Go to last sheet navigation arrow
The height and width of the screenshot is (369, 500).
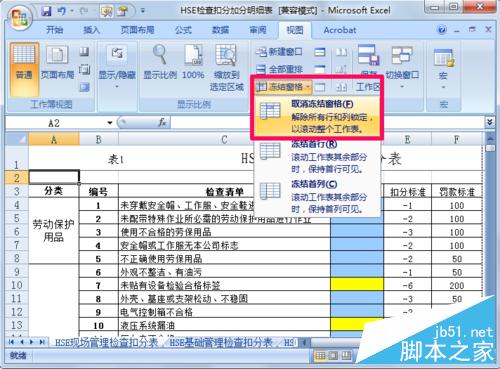(42, 342)
